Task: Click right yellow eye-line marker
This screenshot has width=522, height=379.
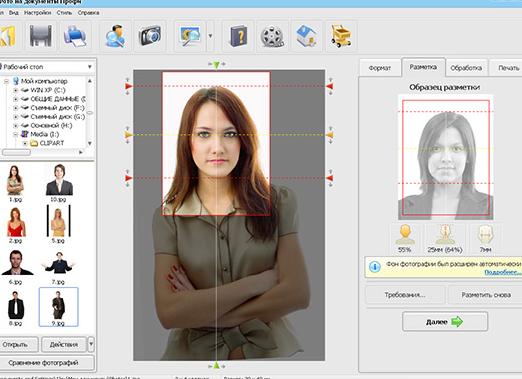Action: [x=329, y=135]
